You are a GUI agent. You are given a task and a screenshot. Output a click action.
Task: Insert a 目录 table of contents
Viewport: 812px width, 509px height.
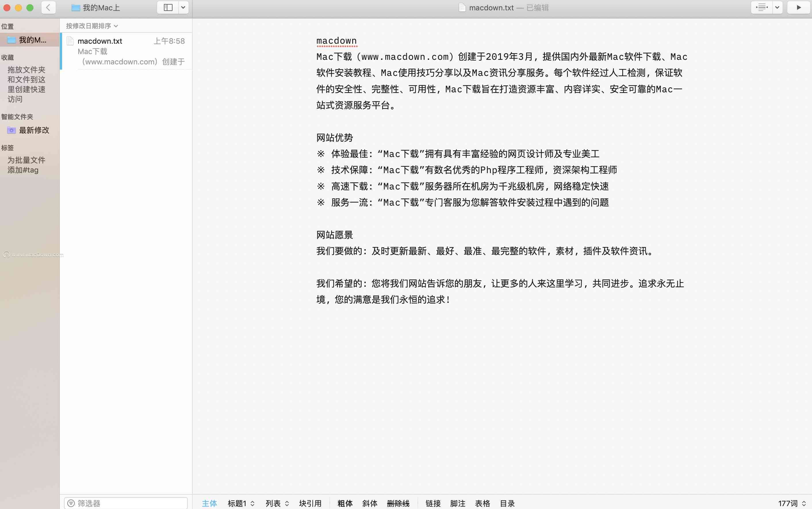point(508,503)
